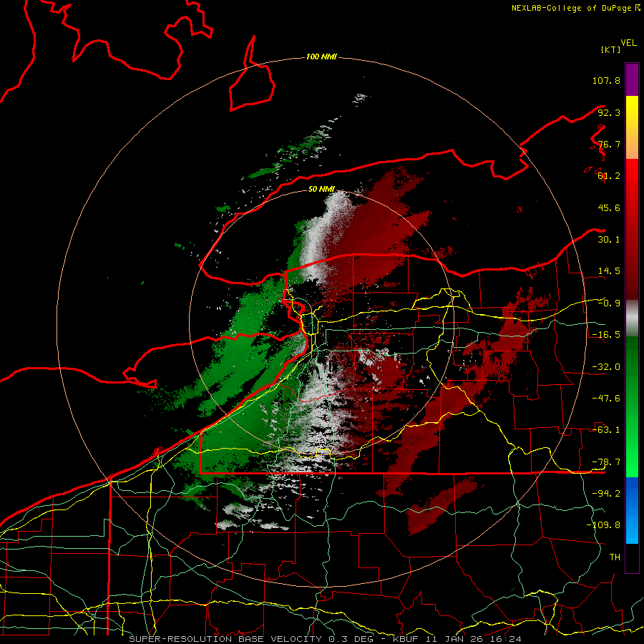This screenshot has width=644, height=644.
Task: Select the -94.2 scale value
Action: [606, 494]
